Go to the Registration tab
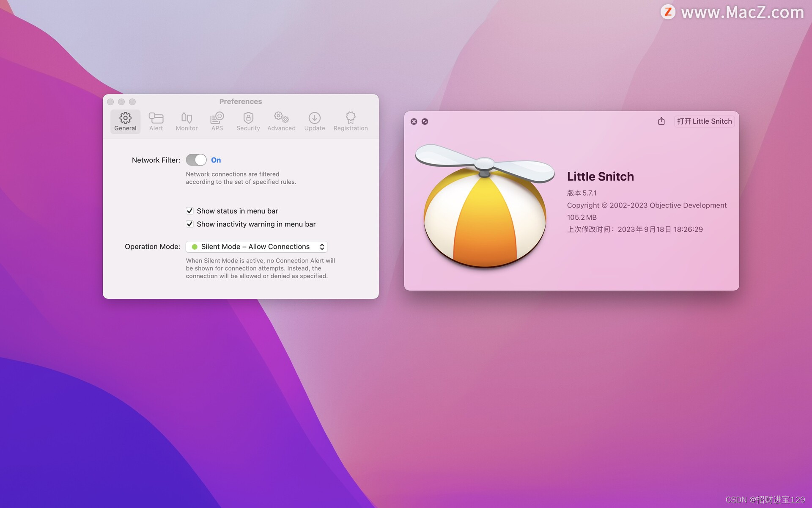The height and width of the screenshot is (508, 812). [x=351, y=121]
